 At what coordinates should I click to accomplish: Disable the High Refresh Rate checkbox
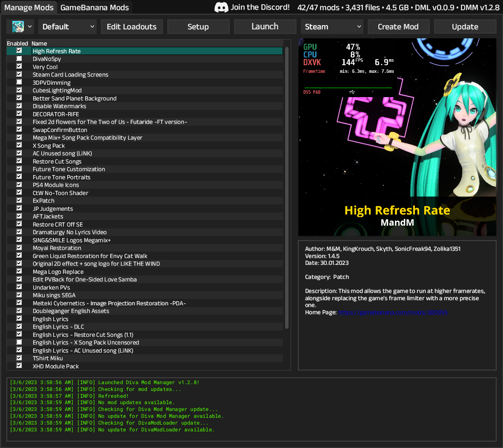(x=19, y=50)
